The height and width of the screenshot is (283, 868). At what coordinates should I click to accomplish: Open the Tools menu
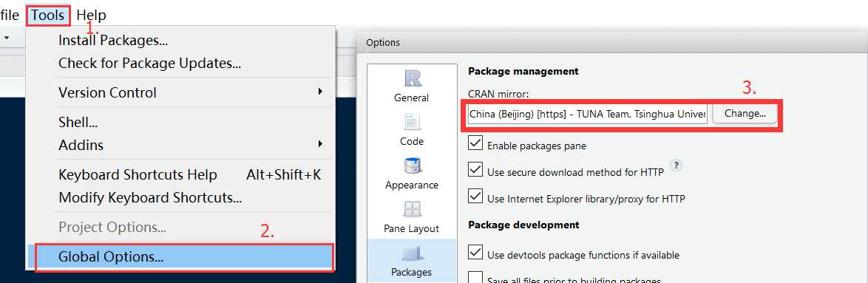coord(47,15)
